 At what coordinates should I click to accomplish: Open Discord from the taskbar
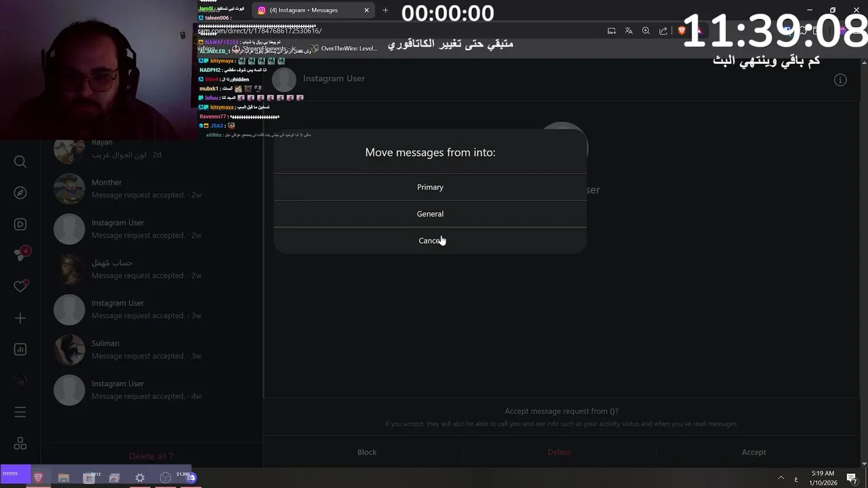191,478
